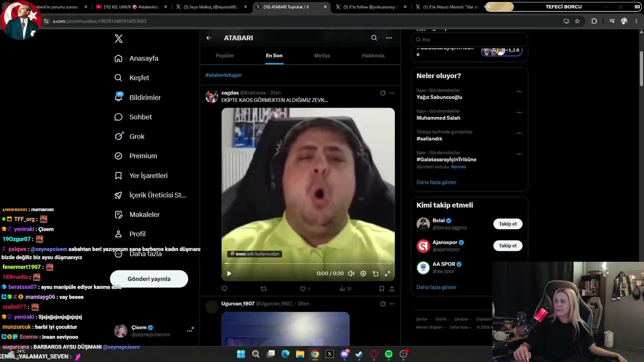Mute the video volume
Viewport: 644px width, 362px height.
click(x=351, y=274)
